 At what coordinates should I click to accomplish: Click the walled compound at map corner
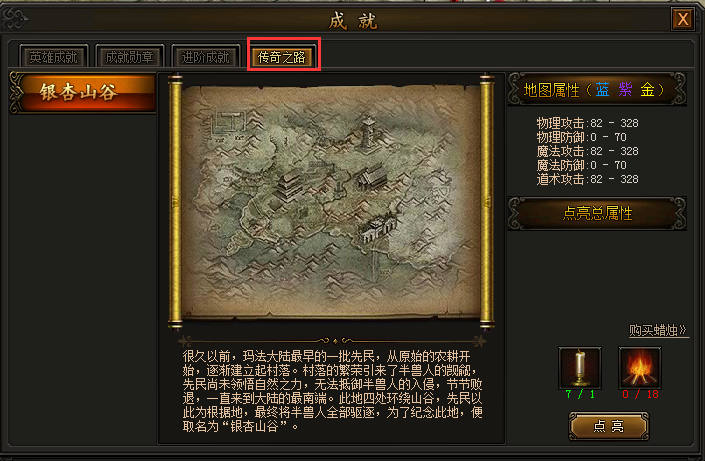click(229, 124)
